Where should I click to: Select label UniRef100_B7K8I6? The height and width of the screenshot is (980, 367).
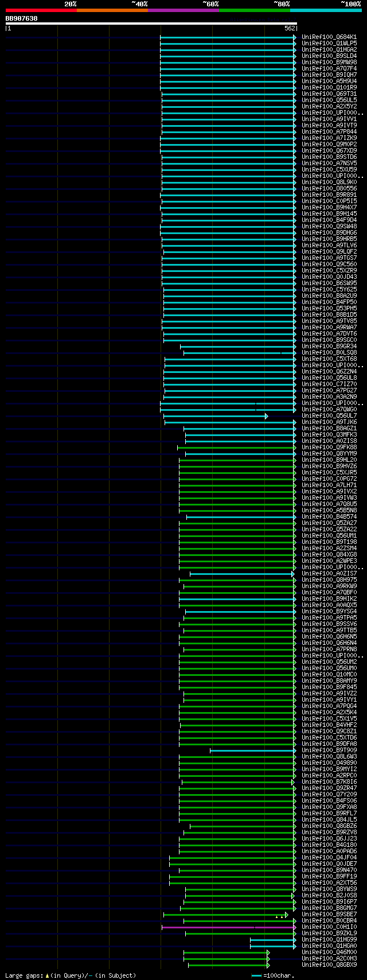(x=329, y=782)
